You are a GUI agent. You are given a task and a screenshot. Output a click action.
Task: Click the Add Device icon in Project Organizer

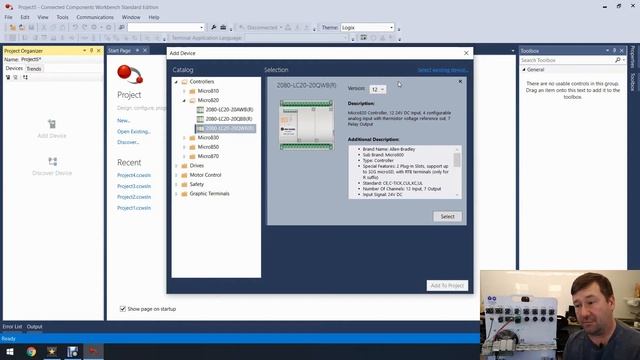[52, 124]
